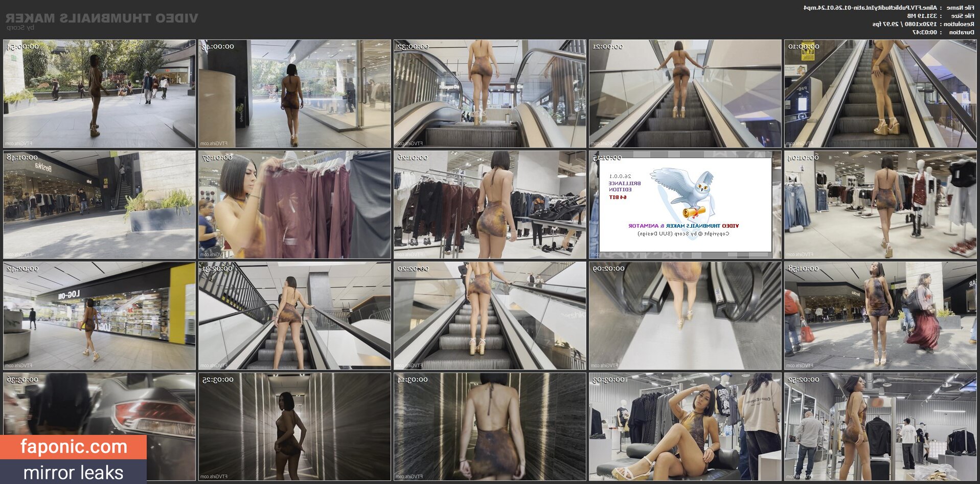The width and height of the screenshot is (980, 484).
Task: Select the clothing store thumbnail at 00:02:52
Action: point(880,427)
